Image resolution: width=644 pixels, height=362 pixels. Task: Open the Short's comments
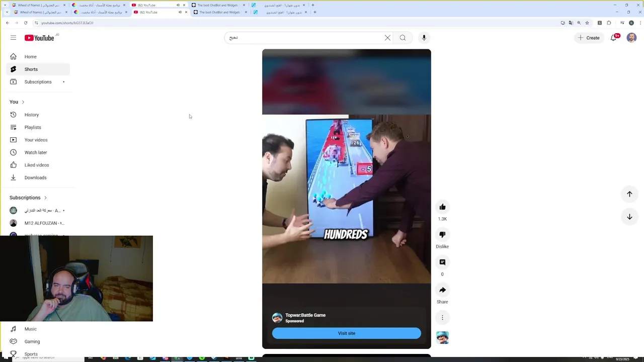(442, 262)
